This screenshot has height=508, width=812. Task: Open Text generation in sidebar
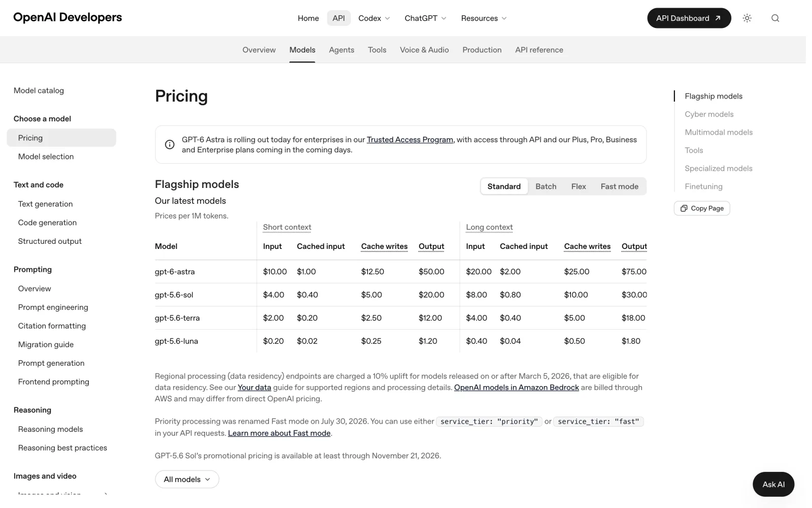point(45,204)
